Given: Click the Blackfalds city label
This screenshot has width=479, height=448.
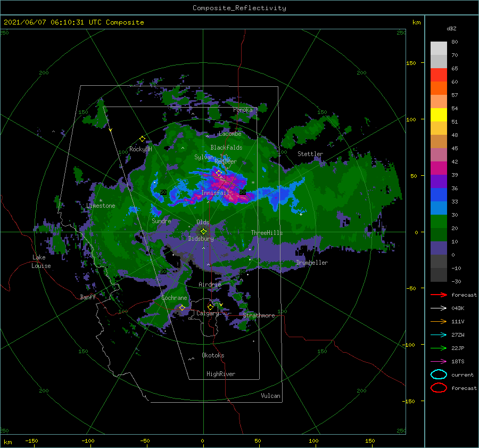Looking at the screenshot, I should (x=226, y=148).
